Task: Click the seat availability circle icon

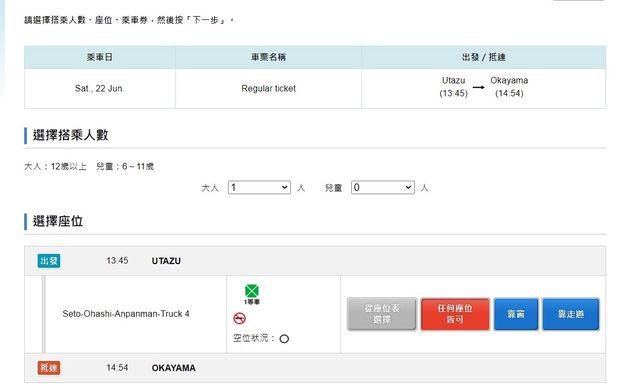Action: 284,339
